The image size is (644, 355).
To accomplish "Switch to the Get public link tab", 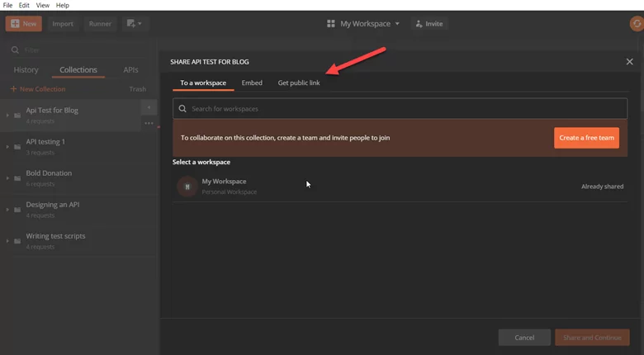I will pyautogui.click(x=299, y=83).
